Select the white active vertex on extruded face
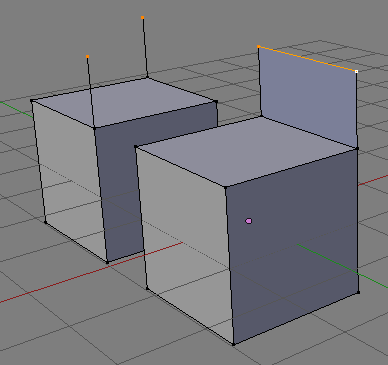Viewport: 388px width, 365px height. pyautogui.click(x=356, y=71)
